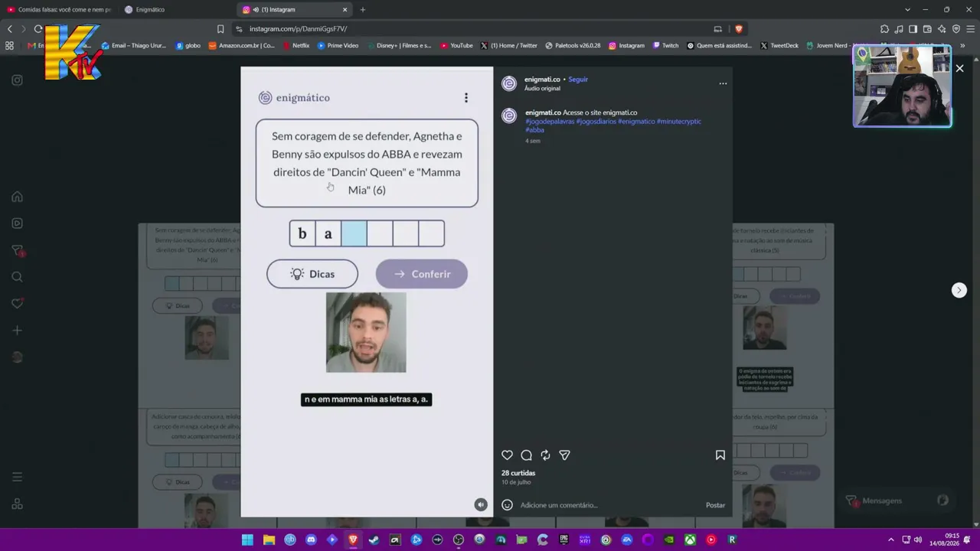980x551 pixels.
Task: Open Steam from the taskbar
Action: (374, 540)
